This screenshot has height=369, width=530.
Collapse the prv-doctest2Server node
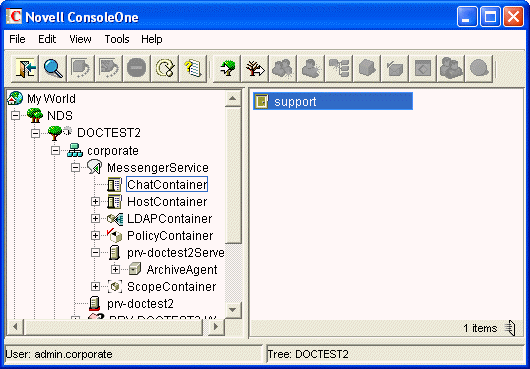pyautogui.click(x=95, y=252)
